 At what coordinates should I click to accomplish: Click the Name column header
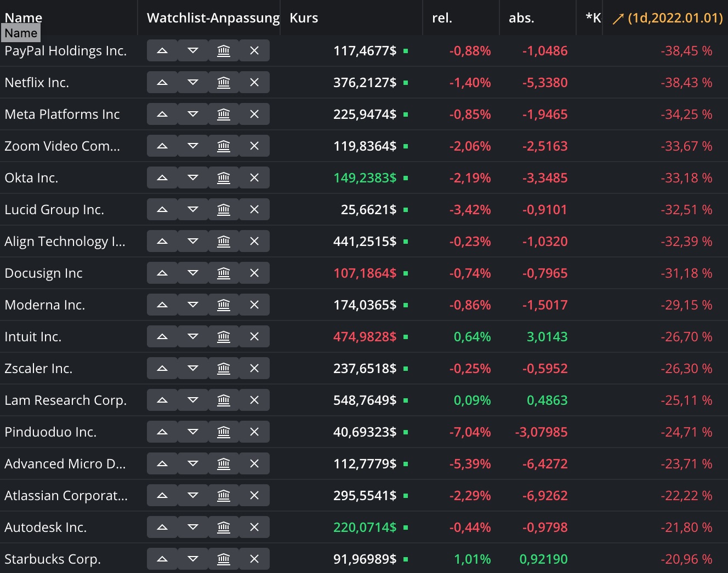[24, 18]
